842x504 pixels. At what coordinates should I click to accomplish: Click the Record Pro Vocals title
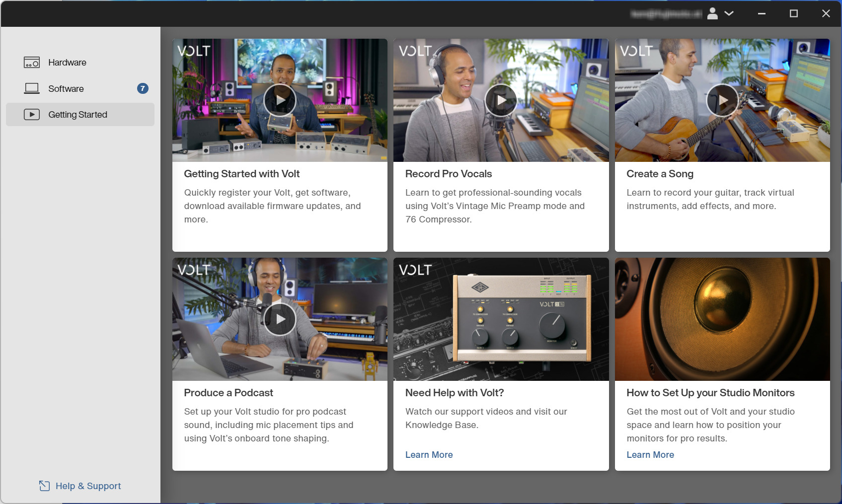[449, 174]
